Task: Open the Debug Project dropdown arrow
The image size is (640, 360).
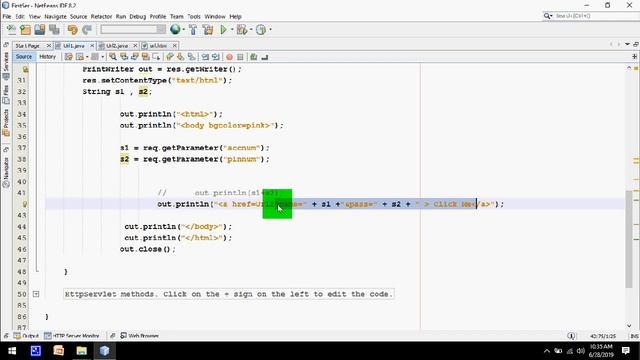Action: (x=251, y=29)
